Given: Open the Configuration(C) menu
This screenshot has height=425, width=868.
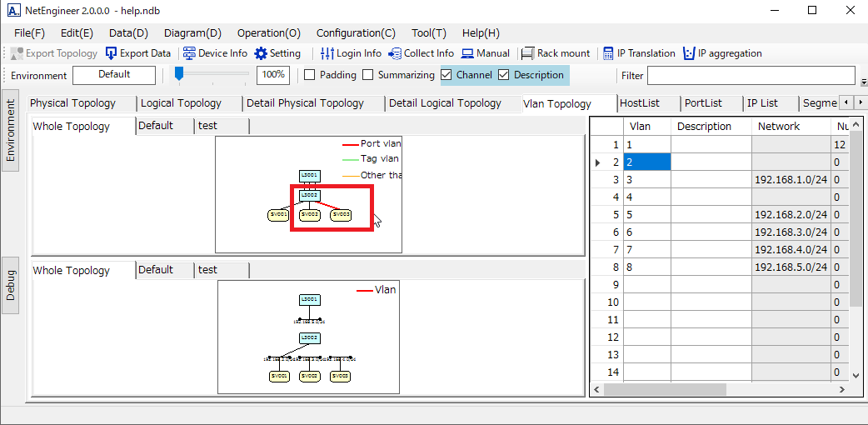Looking at the screenshot, I should 356,33.
